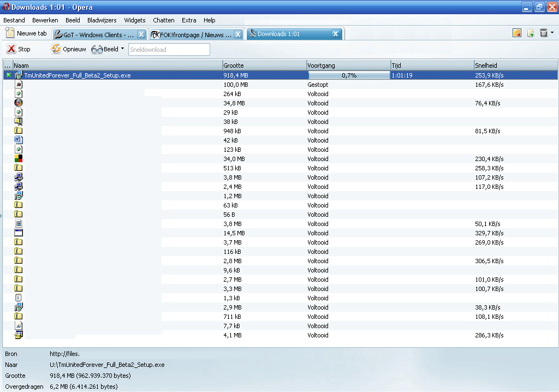Click the colored squares icon of 34,0 MB download
This screenshot has width=559, height=392.
(x=19, y=159)
